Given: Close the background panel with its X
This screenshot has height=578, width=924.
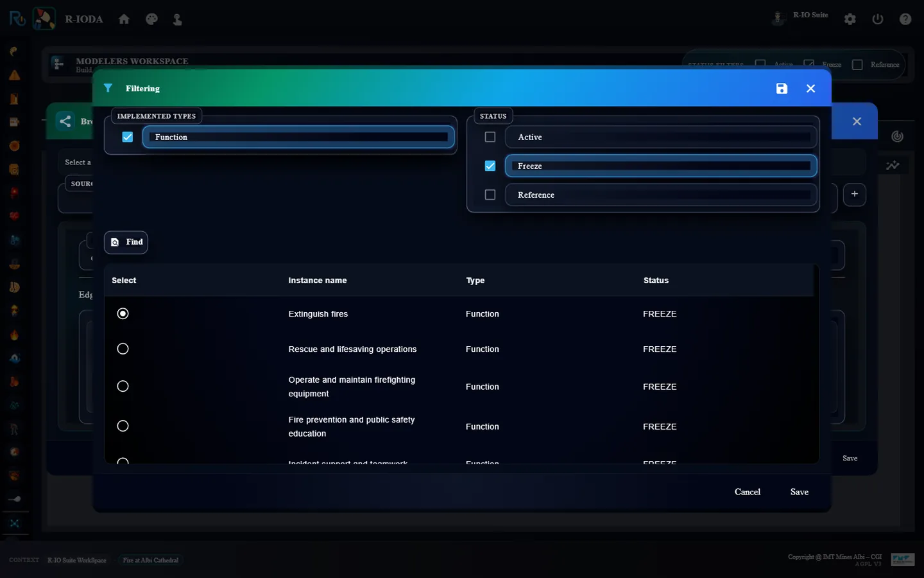Looking at the screenshot, I should click(x=857, y=121).
